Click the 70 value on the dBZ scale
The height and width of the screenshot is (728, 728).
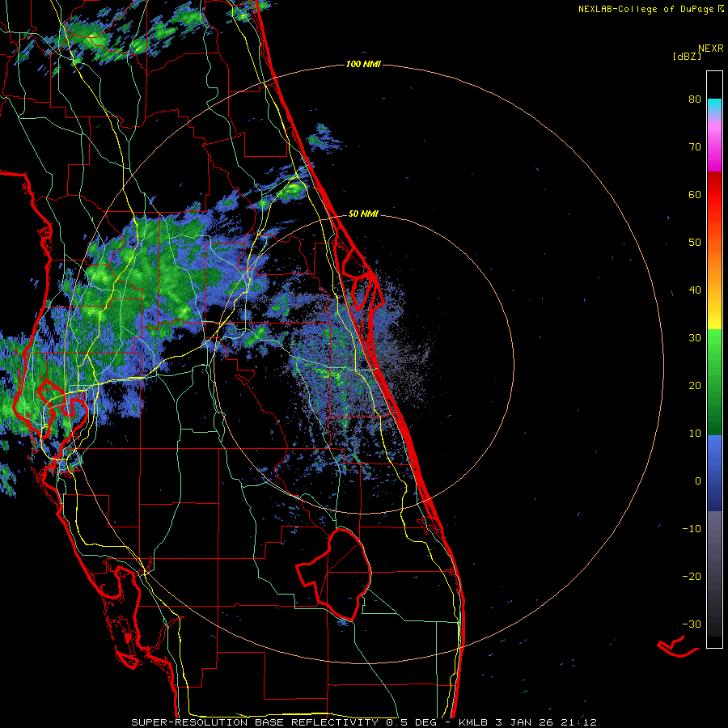695,147
